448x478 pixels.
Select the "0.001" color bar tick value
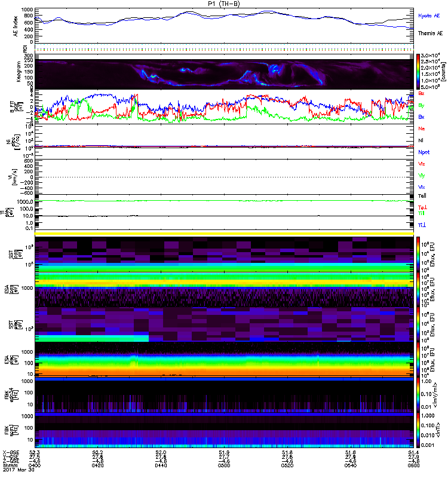point(428,445)
